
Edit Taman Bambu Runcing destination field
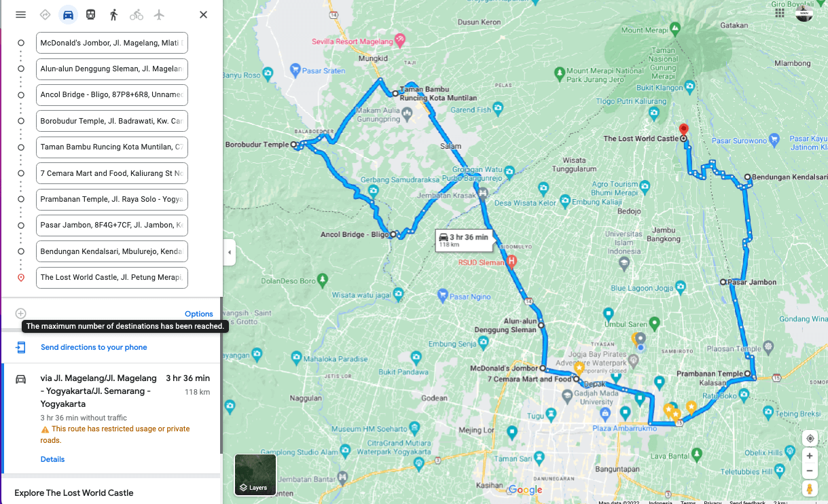112,147
